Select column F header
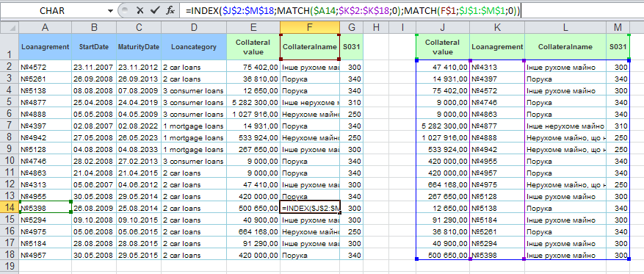Image resolution: width=644 pixels, height=274 pixels. click(x=310, y=27)
